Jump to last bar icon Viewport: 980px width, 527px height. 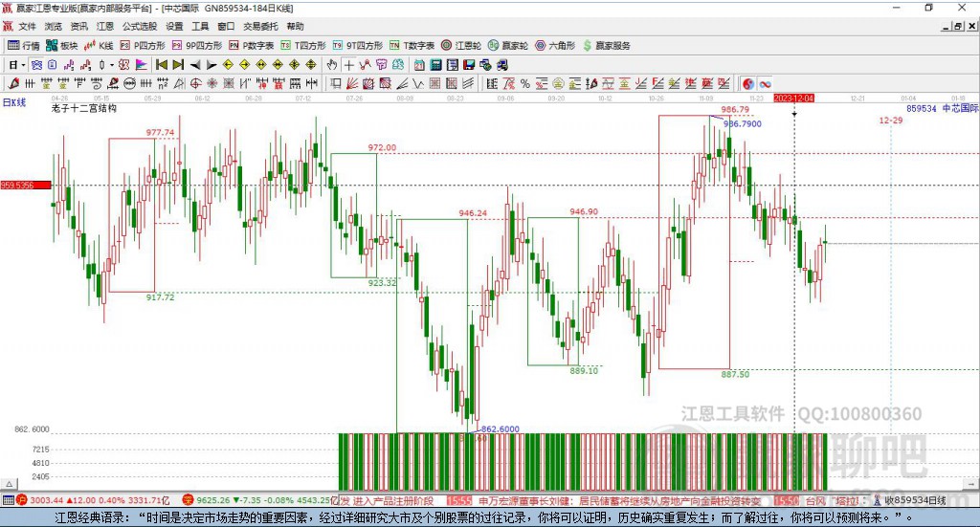tap(178, 65)
